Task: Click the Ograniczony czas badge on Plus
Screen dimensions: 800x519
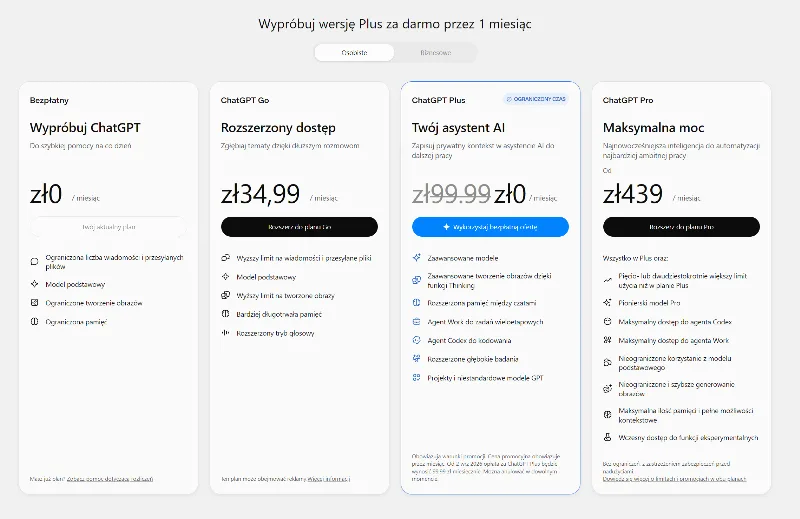Action: (x=536, y=99)
